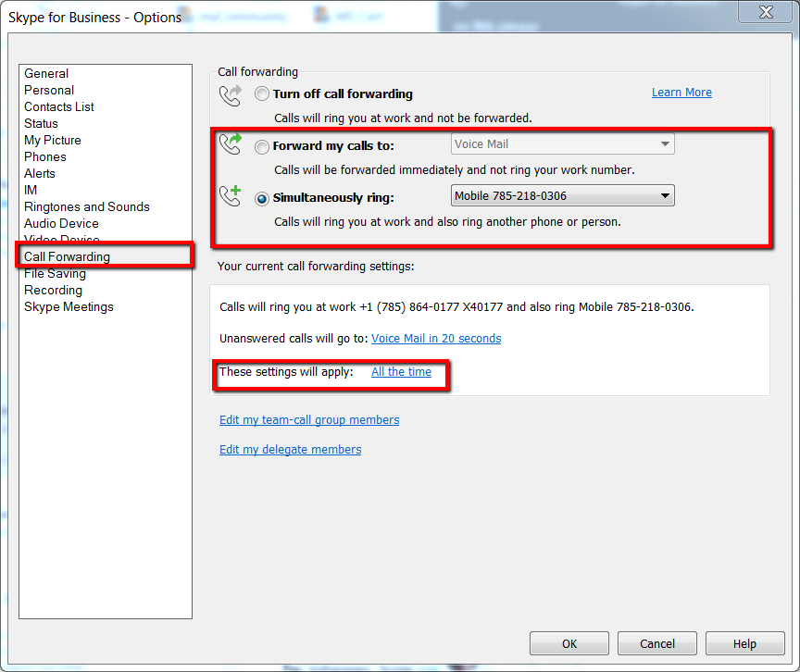Open the Mobile 785-218-0306 dropdown
Image resolution: width=800 pixels, height=672 pixels.
563,196
